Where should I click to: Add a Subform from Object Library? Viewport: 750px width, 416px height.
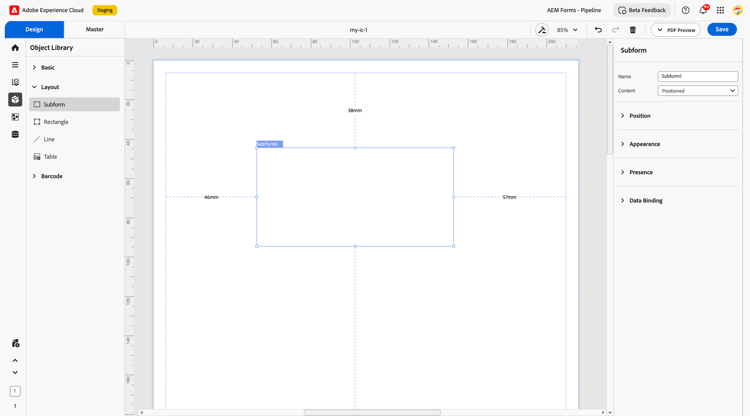(75, 104)
